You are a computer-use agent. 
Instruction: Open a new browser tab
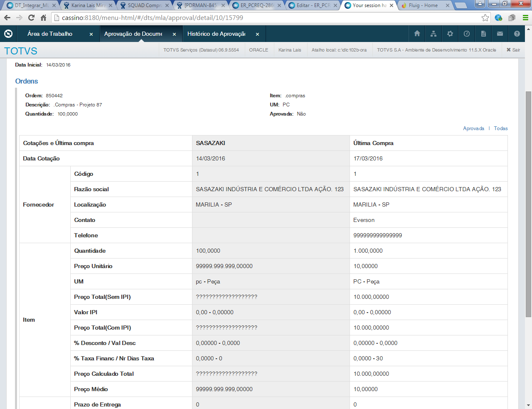[x=460, y=5]
